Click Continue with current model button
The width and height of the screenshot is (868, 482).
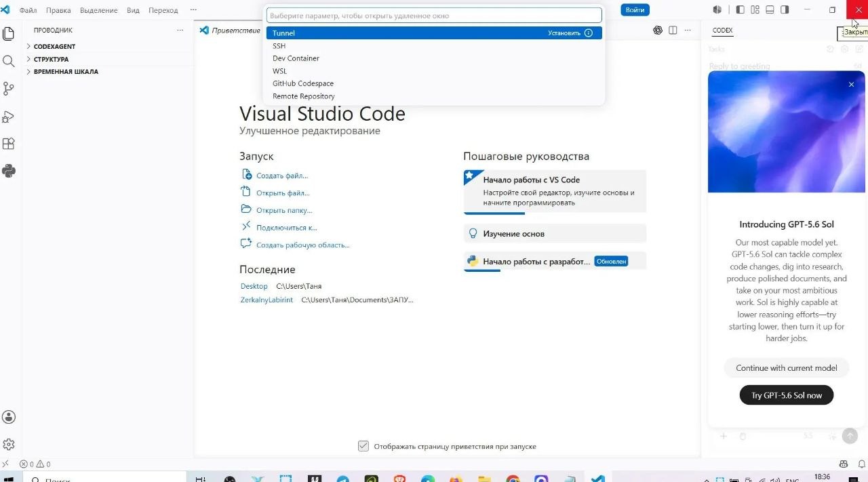click(x=787, y=368)
